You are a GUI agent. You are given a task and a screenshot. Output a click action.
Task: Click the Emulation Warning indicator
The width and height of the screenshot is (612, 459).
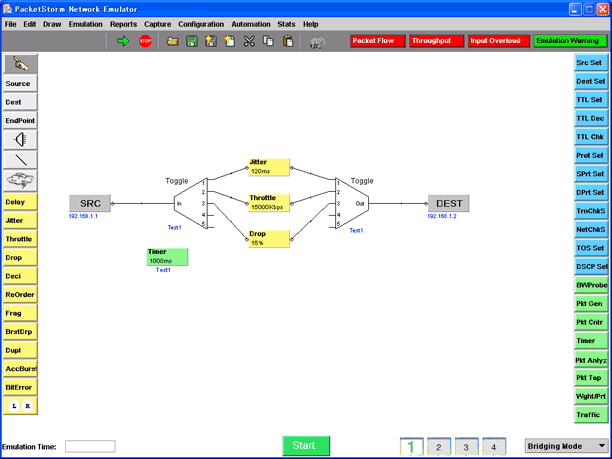pos(570,41)
